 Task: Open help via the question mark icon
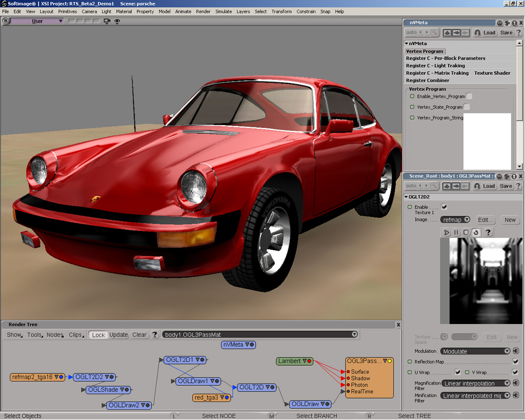pos(488,232)
